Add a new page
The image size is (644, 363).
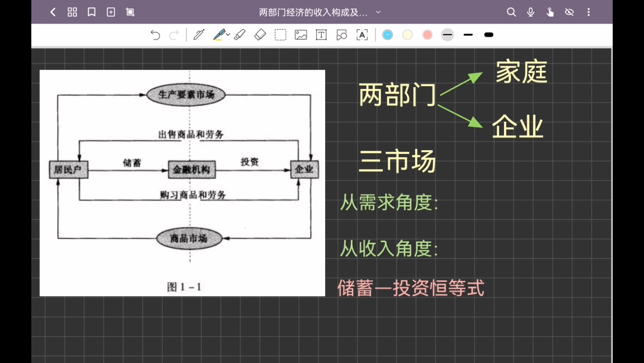[111, 12]
